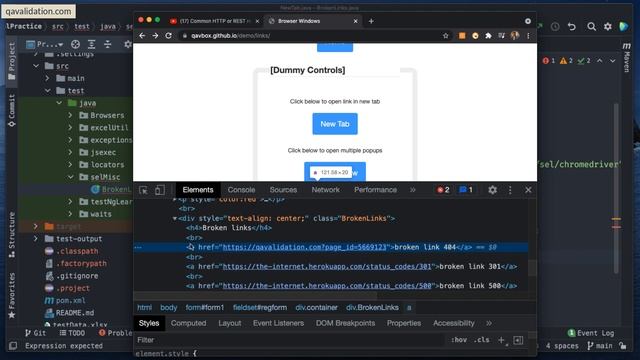Open the Network tab
This screenshot has height=360, width=640.
[325, 190]
